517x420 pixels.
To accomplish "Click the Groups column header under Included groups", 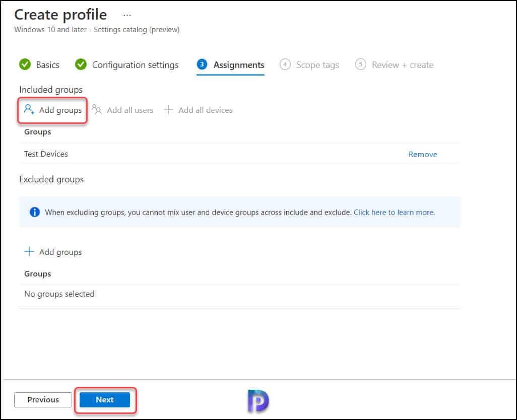I will pos(37,131).
